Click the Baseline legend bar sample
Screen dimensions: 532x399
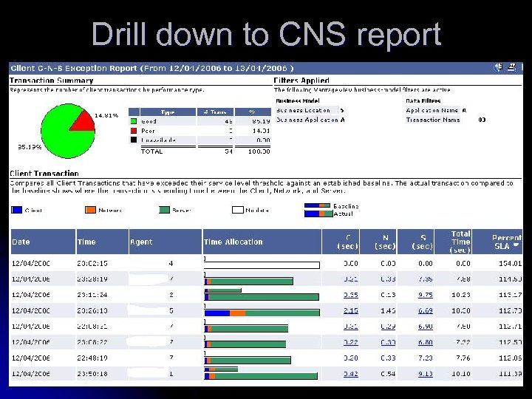pos(317,205)
